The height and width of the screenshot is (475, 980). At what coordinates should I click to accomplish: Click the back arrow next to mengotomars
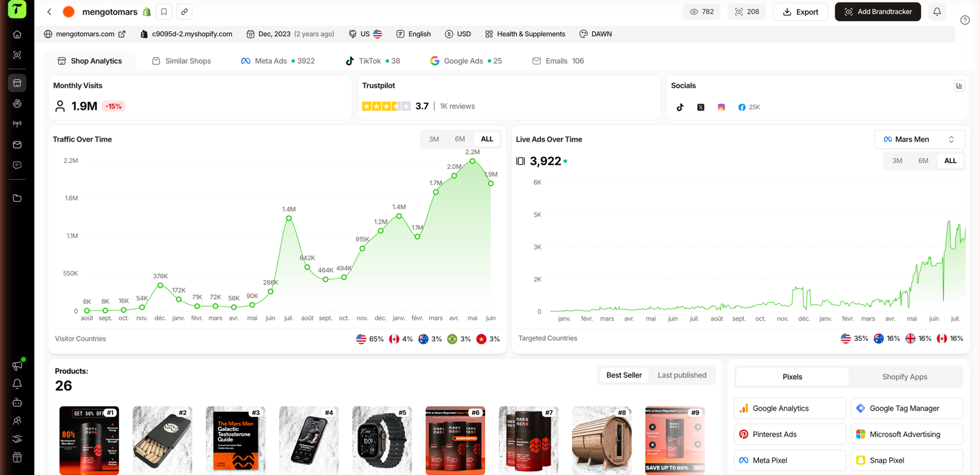(x=50, y=12)
